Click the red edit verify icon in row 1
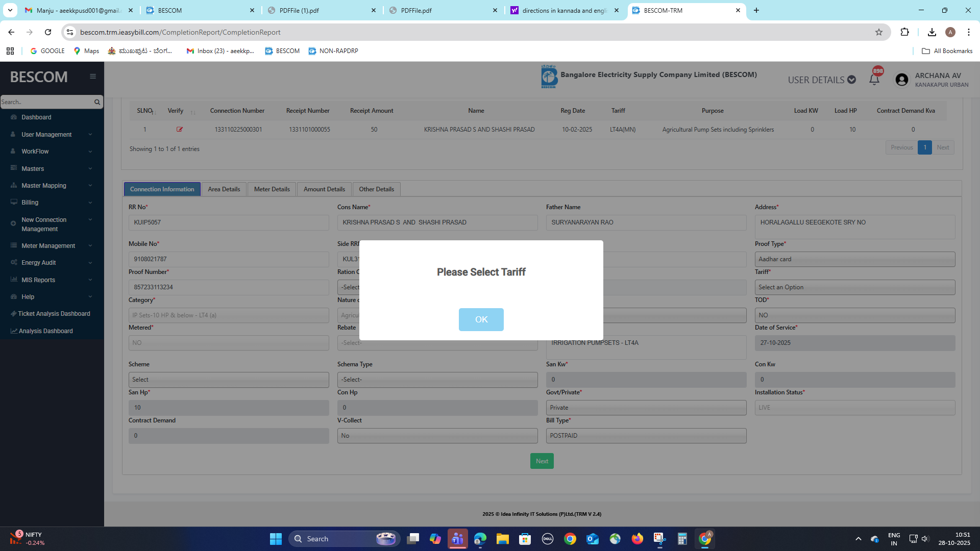980x551 pixels. (180, 130)
